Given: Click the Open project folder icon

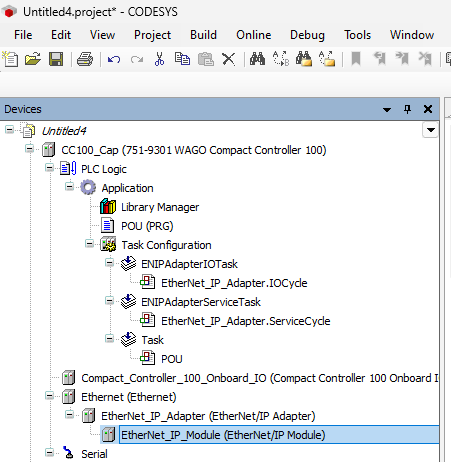Looking at the screenshot, I should pyautogui.click(x=33, y=59).
